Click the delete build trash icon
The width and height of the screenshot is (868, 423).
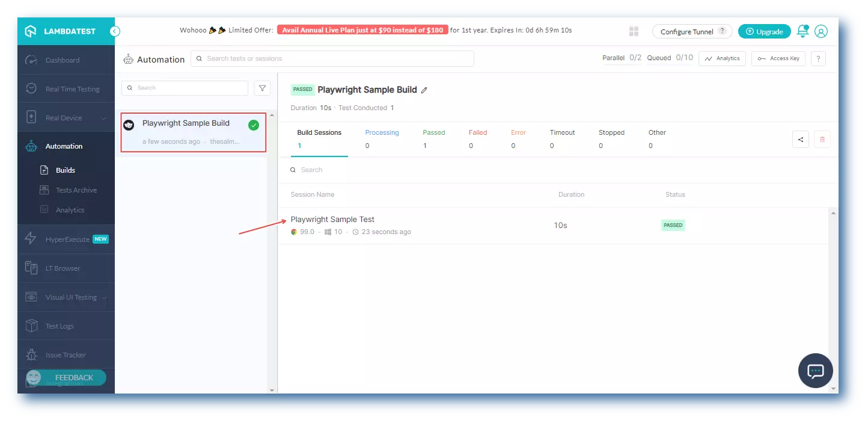coord(822,140)
